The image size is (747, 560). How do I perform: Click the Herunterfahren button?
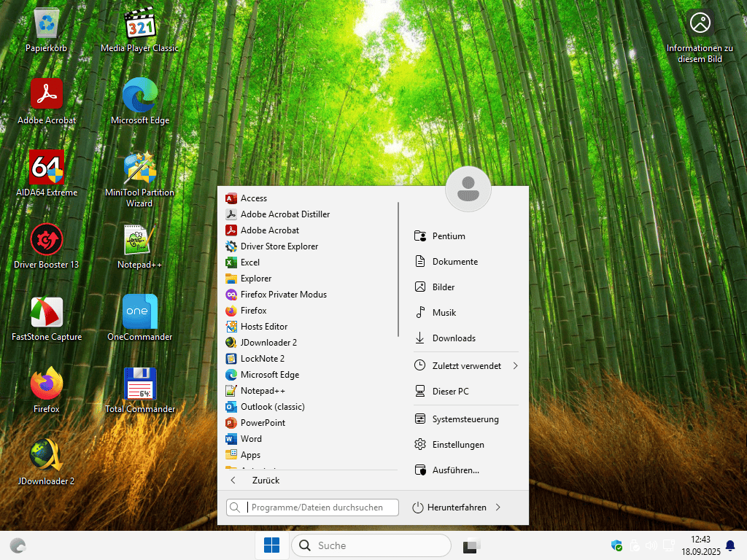pyautogui.click(x=449, y=507)
